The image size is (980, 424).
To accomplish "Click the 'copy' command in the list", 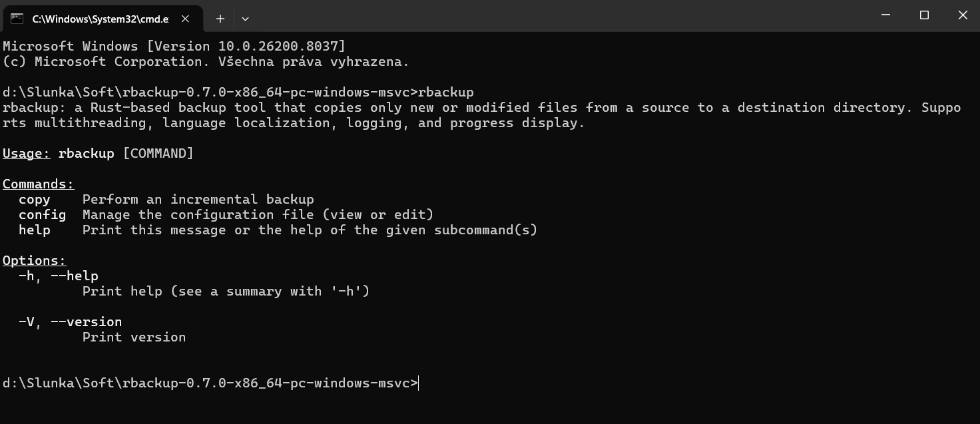I will 35,199.
